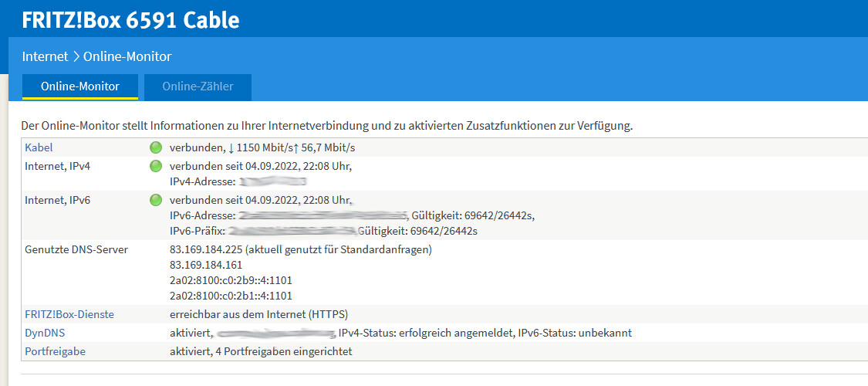
Task: Click the green Internet IPv6 status indicator
Action: click(x=156, y=200)
